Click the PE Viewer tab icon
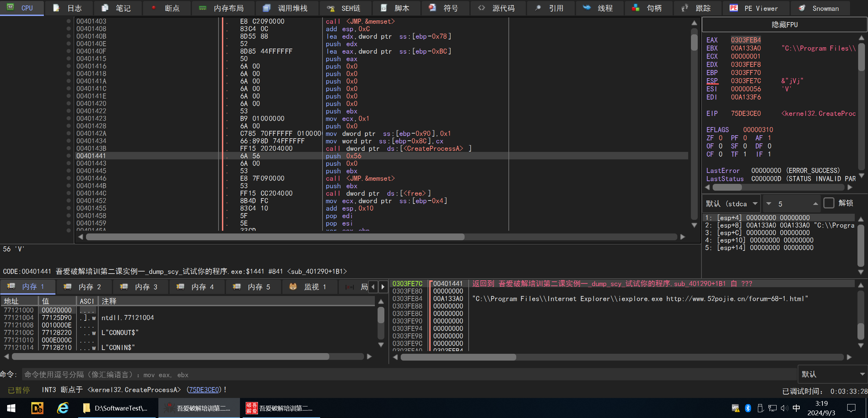Image resolution: width=868 pixels, height=418 pixels. tap(734, 8)
